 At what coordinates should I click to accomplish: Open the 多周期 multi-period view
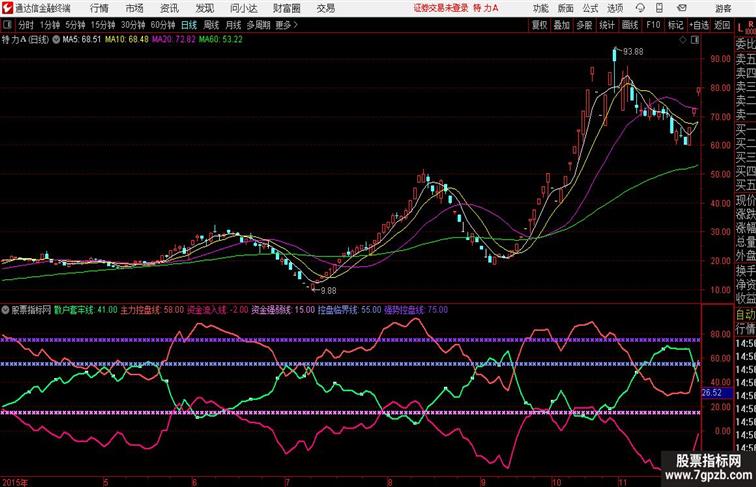(x=258, y=25)
